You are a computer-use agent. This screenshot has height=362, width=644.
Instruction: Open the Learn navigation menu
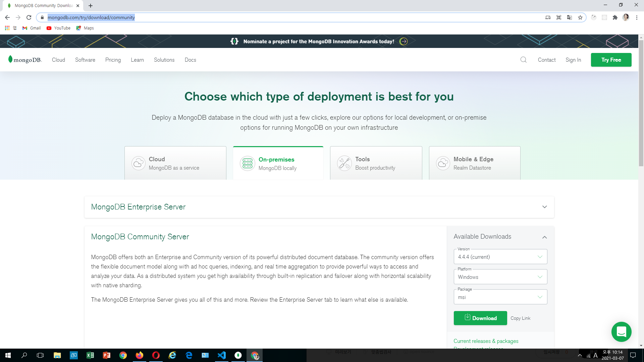coord(137,60)
